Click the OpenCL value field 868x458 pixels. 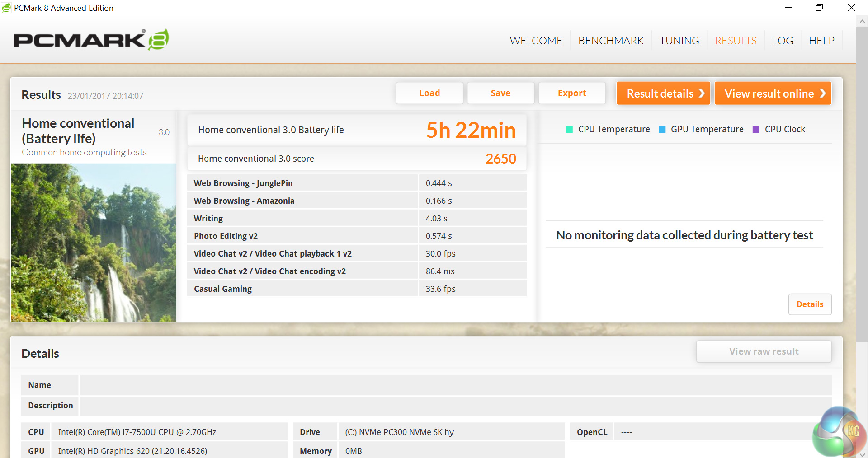click(x=722, y=432)
